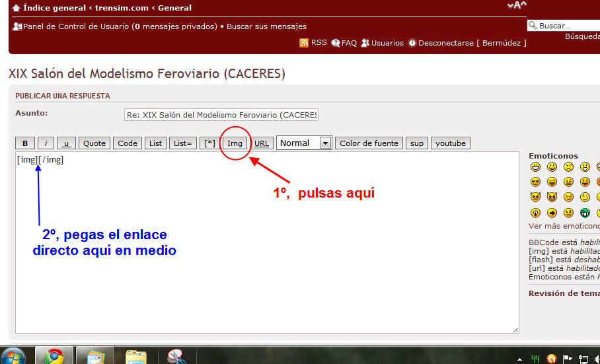Open Chrome from the taskbar
Screen dimensions: 600x364
pos(54,357)
